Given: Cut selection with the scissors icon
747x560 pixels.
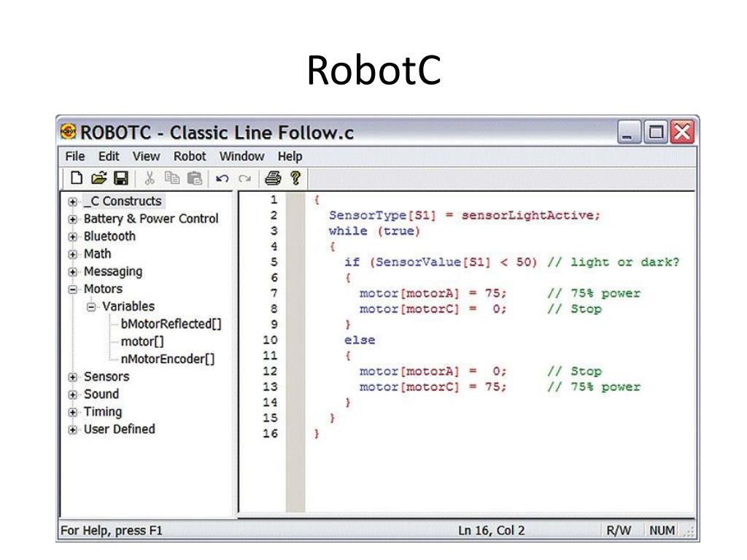Looking at the screenshot, I should [x=149, y=178].
